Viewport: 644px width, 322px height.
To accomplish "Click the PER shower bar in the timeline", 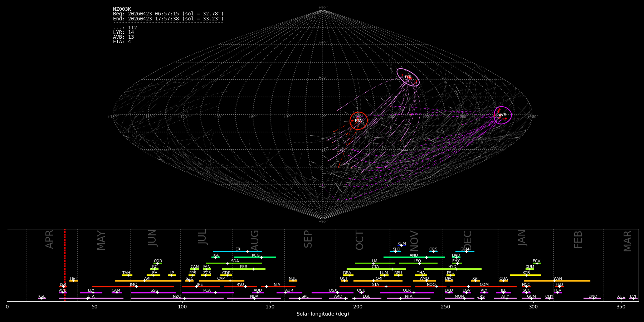I will click(x=244, y=269).
